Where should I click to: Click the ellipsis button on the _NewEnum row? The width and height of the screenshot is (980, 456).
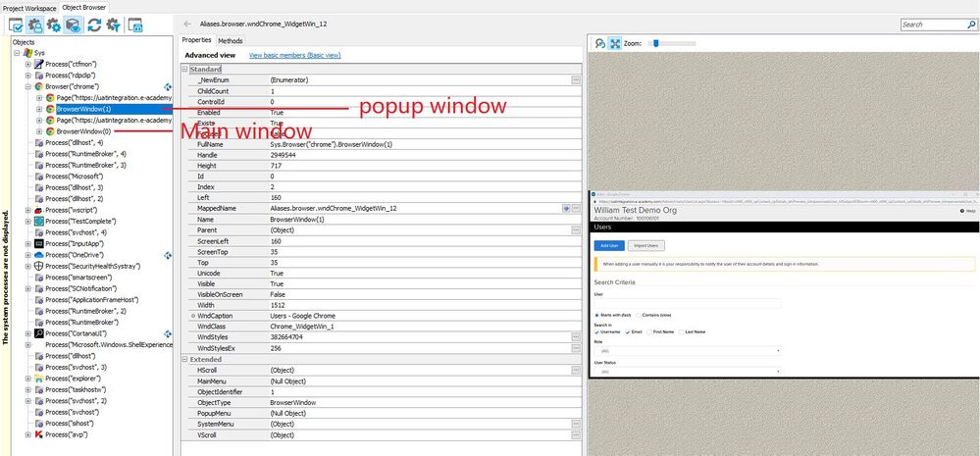point(576,80)
